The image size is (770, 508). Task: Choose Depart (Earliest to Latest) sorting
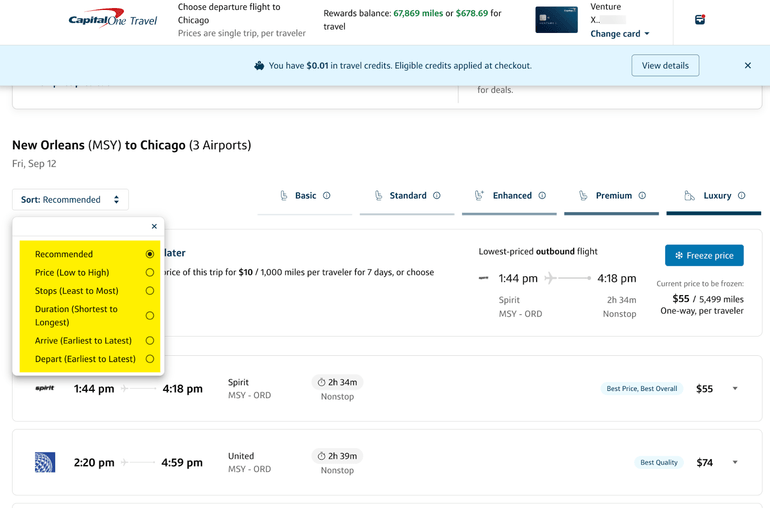tap(150, 358)
